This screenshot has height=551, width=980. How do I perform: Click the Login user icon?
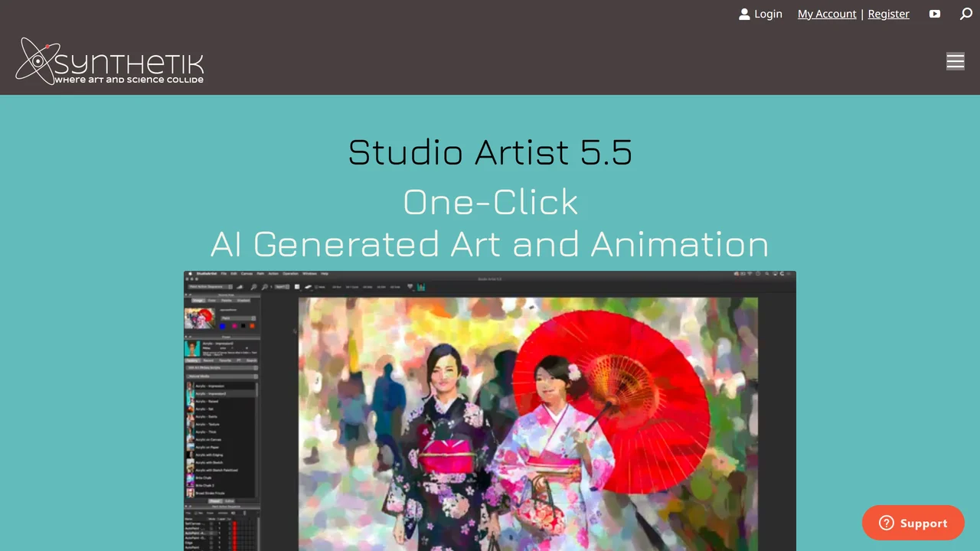744,14
